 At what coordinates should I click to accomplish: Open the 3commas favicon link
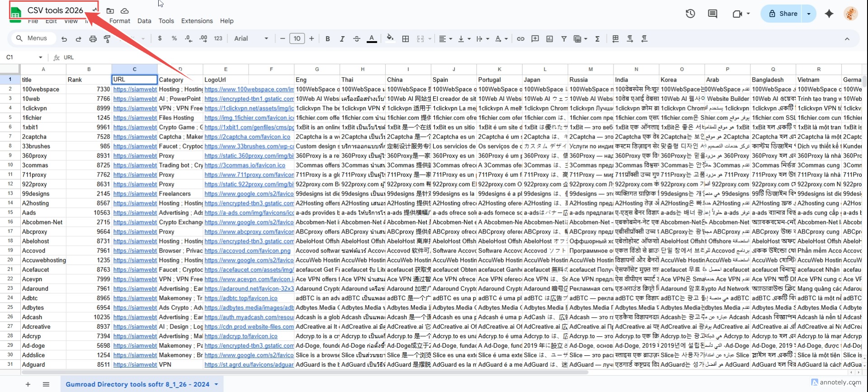[245, 165]
